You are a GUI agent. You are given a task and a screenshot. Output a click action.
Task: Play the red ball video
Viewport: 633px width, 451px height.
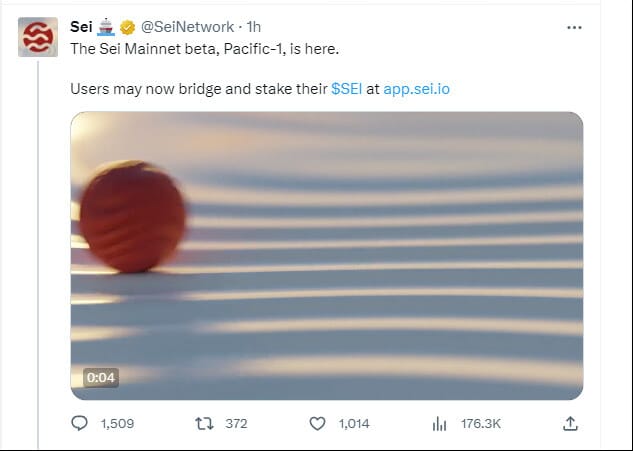pyautogui.click(x=327, y=256)
